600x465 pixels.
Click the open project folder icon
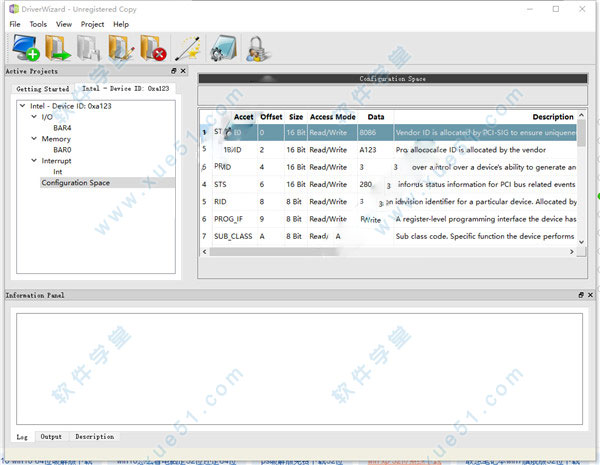(x=58, y=48)
